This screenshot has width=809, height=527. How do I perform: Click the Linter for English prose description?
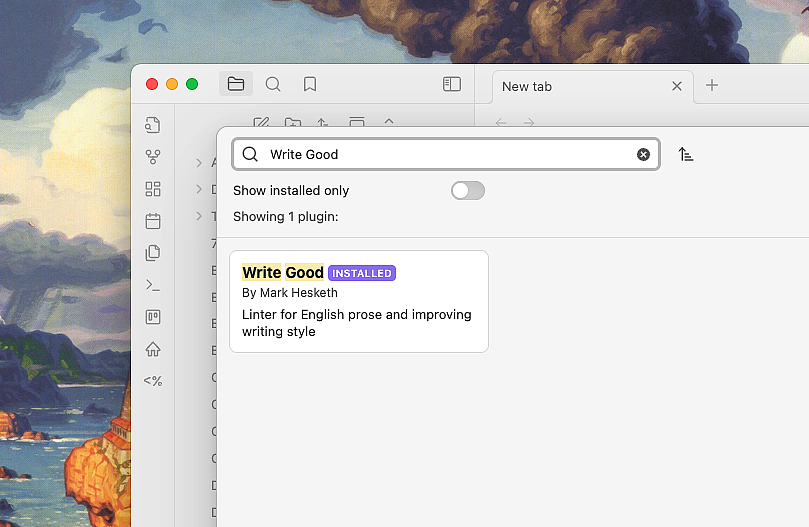tap(357, 323)
